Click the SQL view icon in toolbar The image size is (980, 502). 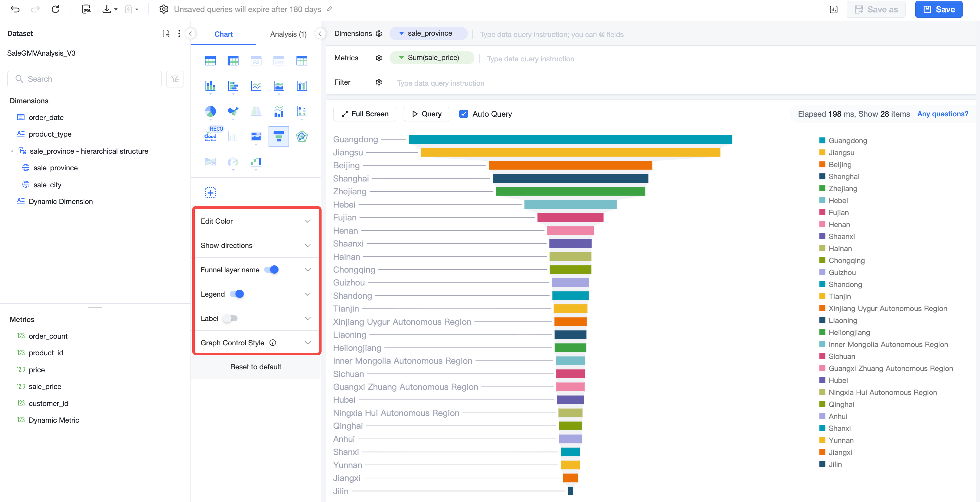point(86,9)
